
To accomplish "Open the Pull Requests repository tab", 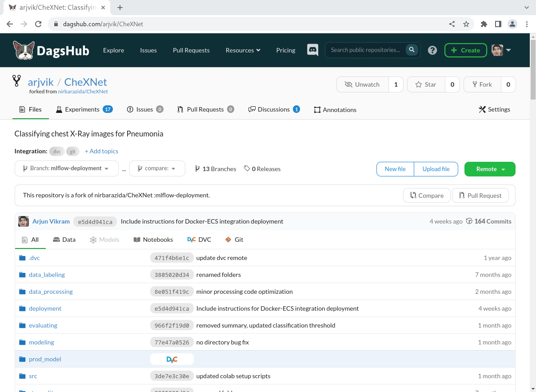I will coord(206,109).
